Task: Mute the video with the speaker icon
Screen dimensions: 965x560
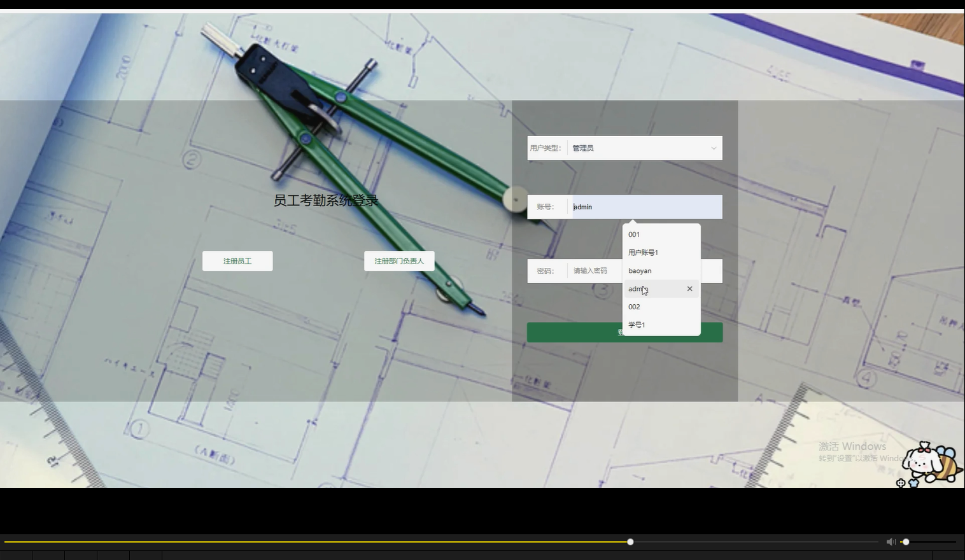Action: [x=891, y=542]
